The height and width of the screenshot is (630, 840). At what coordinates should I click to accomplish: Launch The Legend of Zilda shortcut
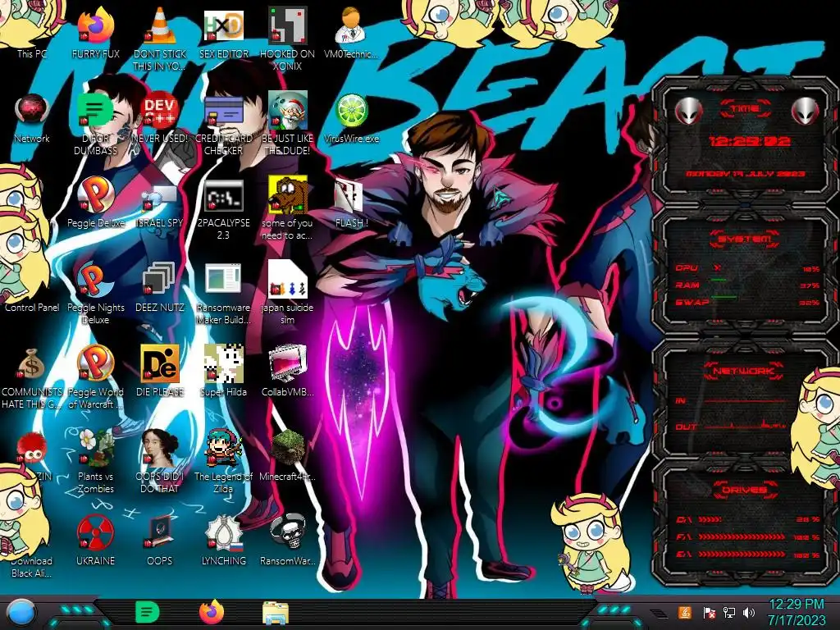click(x=224, y=461)
